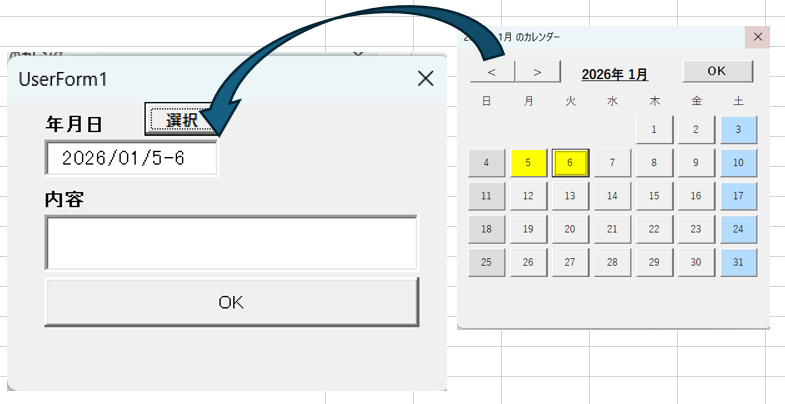785x404 pixels.
Task: Select day 7 in the calendar
Action: 612,163
